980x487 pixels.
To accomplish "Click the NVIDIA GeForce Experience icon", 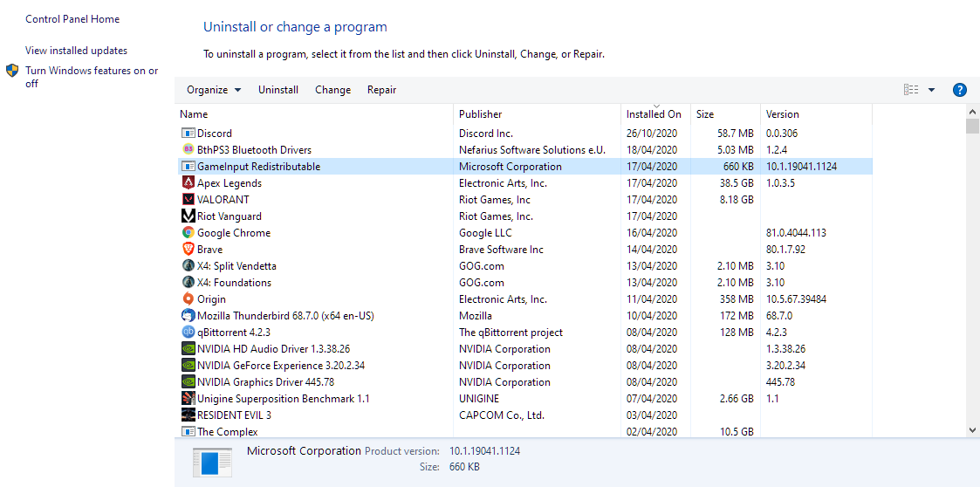I will point(188,365).
